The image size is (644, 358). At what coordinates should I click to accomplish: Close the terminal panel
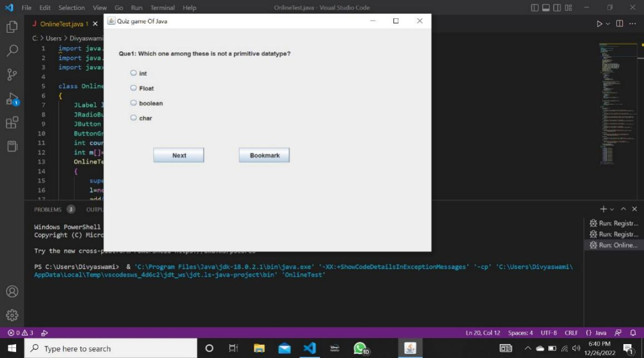(635, 209)
